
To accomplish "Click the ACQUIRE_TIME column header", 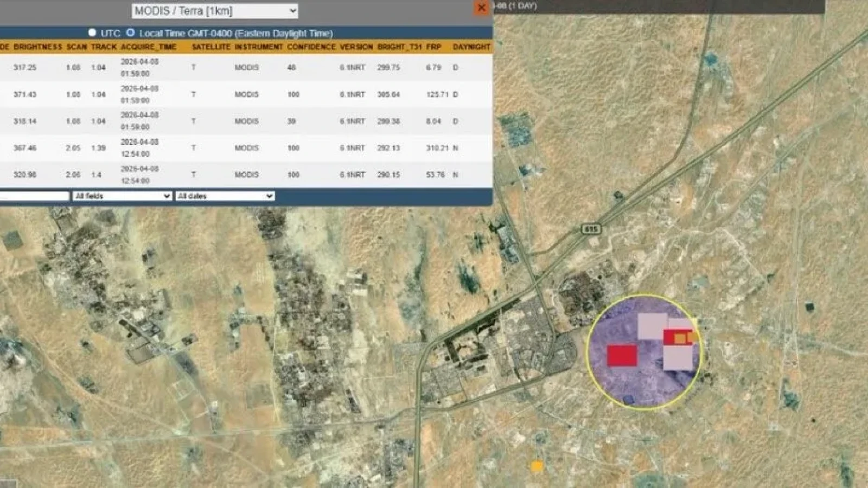I will coord(148,47).
